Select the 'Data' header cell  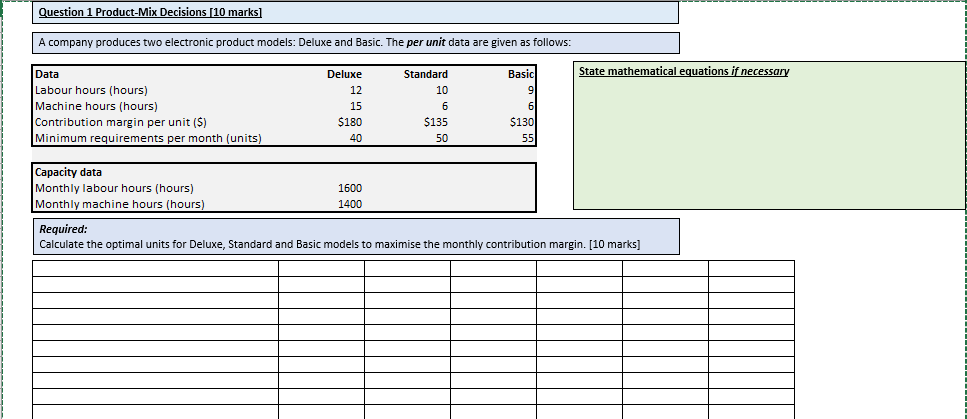[x=47, y=74]
